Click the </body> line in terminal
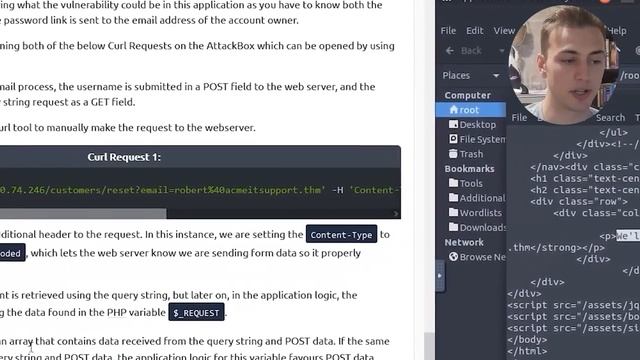 pyautogui.click(x=527, y=339)
